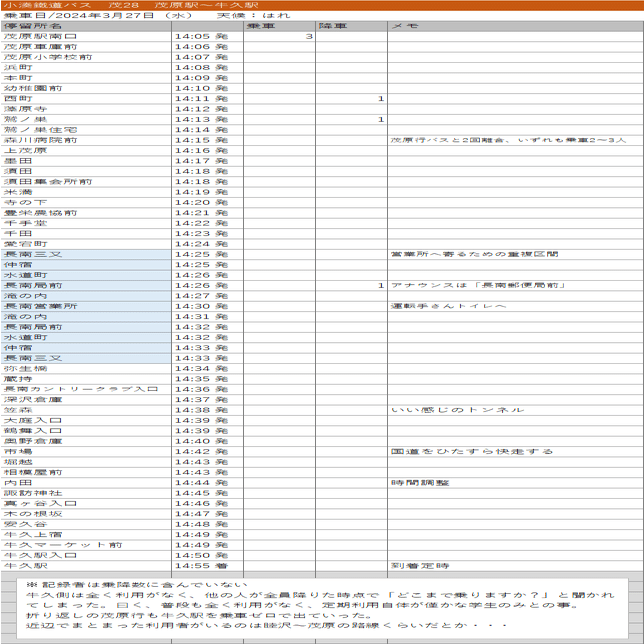Select the highlighted stop '長南営業所'
644x644 pixels.
(40, 306)
